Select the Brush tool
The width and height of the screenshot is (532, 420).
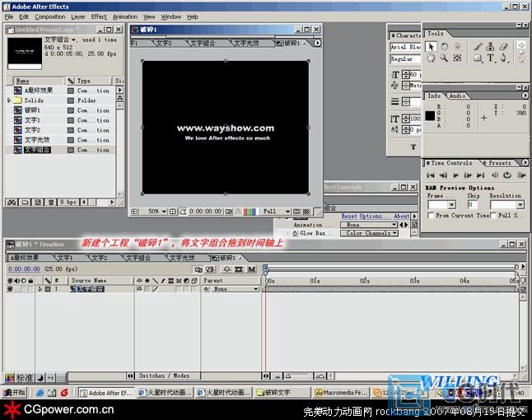pyautogui.click(x=478, y=46)
